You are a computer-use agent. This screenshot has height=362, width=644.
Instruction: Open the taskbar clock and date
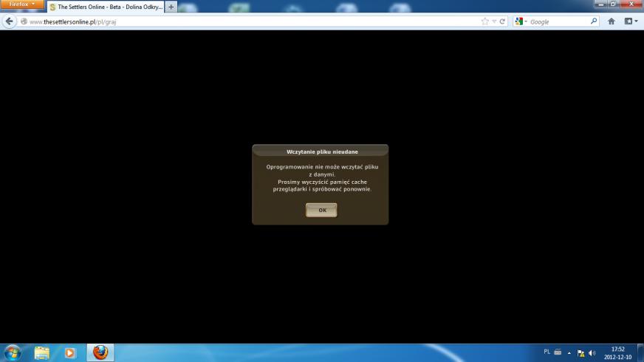pyautogui.click(x=617, y=352)
